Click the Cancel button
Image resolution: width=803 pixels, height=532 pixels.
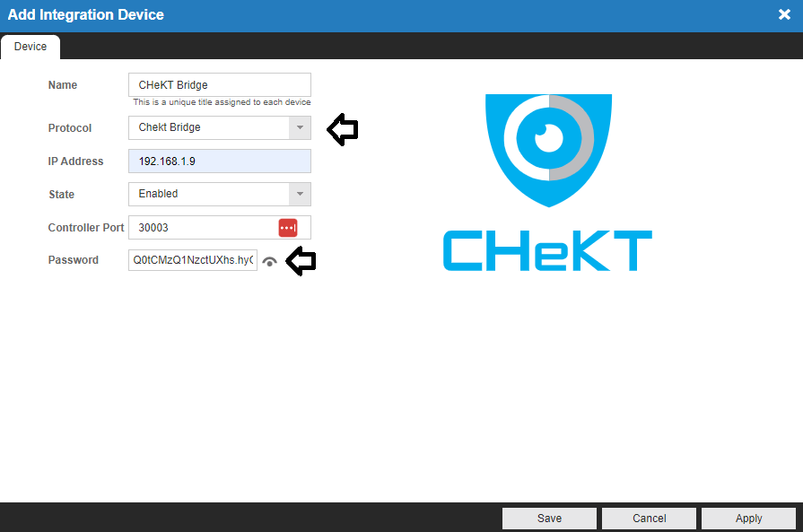649,519
